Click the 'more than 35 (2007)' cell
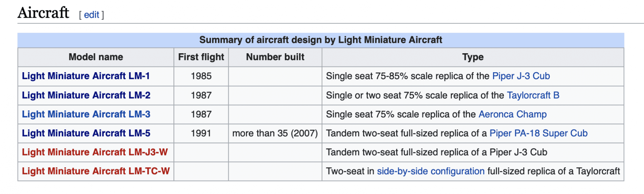Screen dimensions: 644x194 275,133
